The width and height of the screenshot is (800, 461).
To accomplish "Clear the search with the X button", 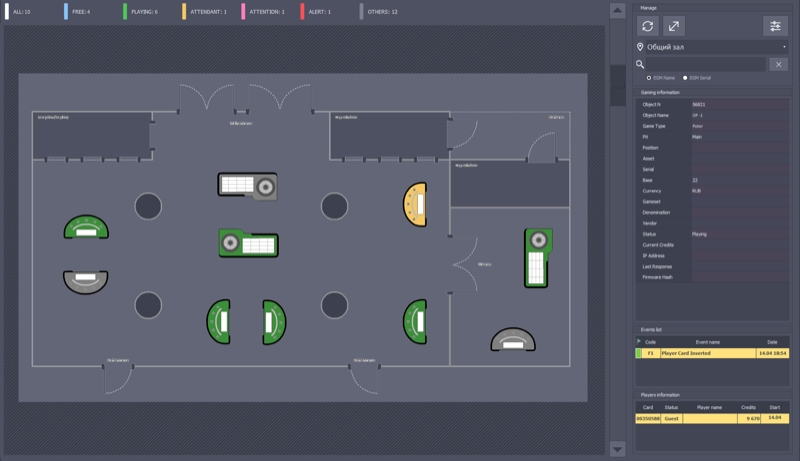I will (x=779, y=64).
